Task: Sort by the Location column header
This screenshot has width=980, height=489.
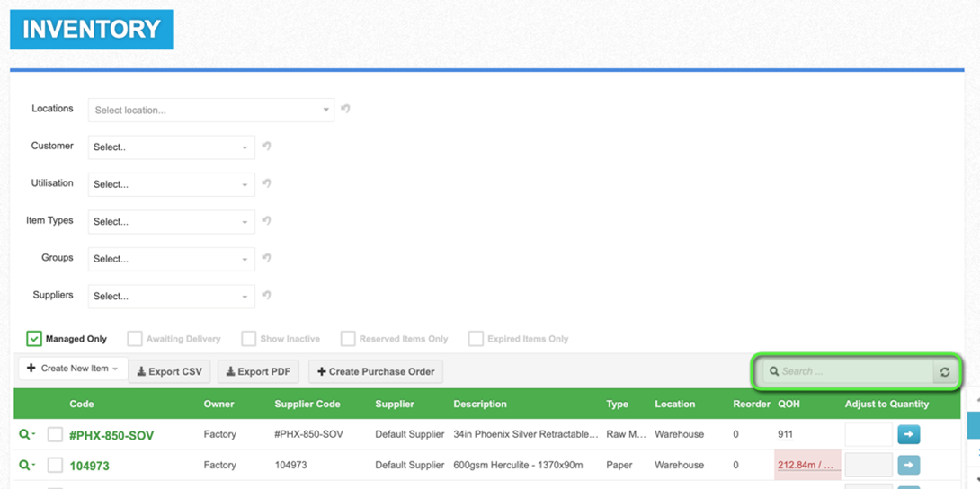Action: pos(675,405)
